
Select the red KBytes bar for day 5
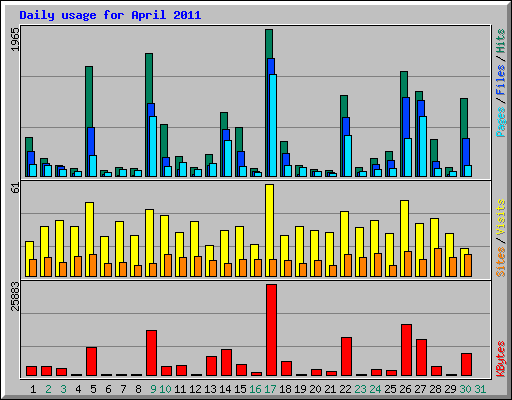(x=91, y=362)
